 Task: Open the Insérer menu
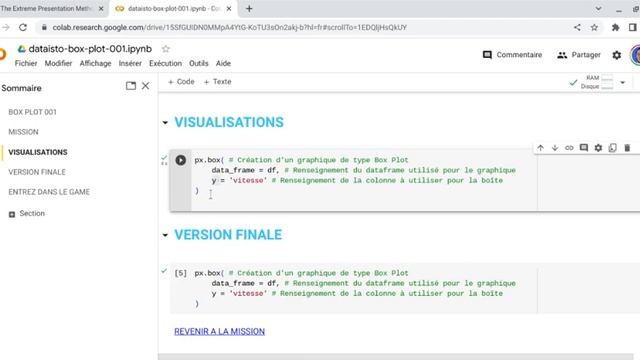(130, 63)
